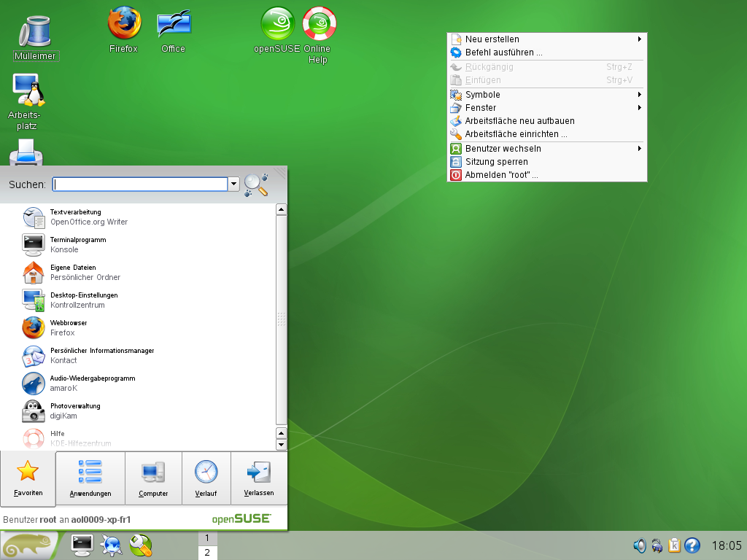Switch to virtual desktop 1 in pager
Screen dimensions: 747x560
207,538
